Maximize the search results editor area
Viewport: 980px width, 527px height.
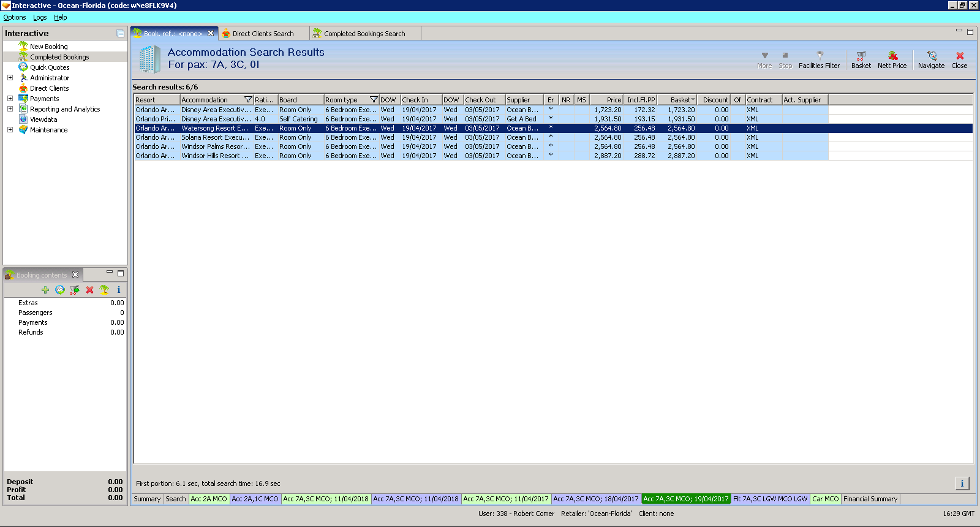click(x=970, y=31)
